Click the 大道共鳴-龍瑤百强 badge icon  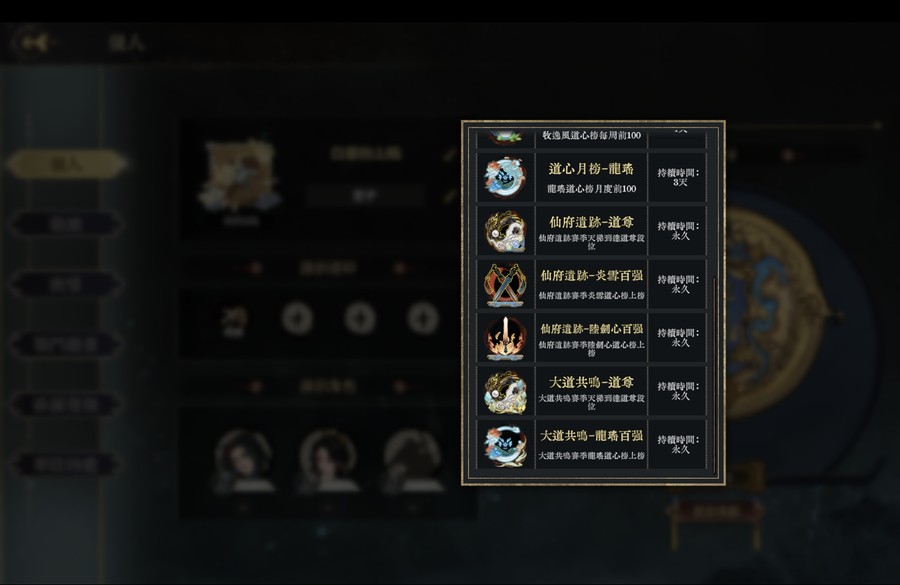[505, 444]
